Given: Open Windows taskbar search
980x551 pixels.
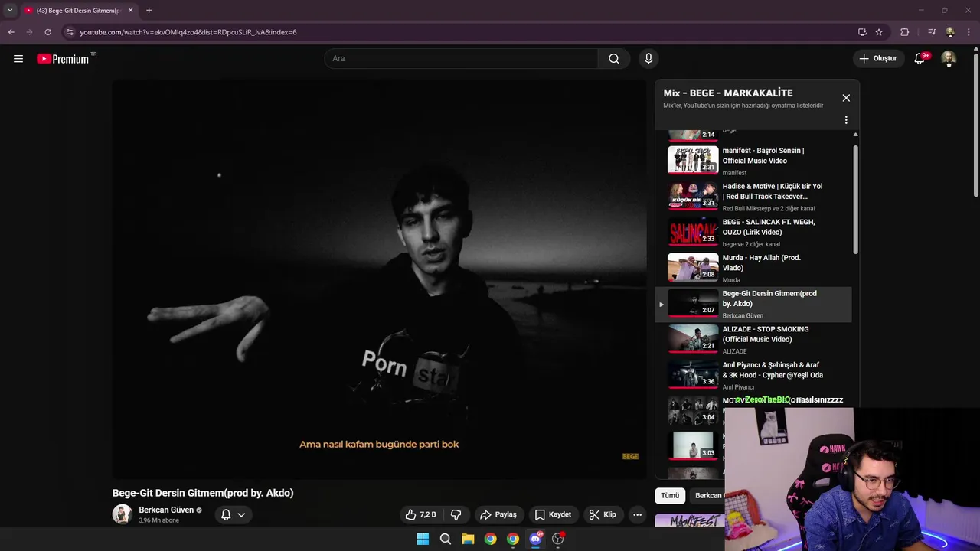Looking at the screenshot, I should (446, 539).
